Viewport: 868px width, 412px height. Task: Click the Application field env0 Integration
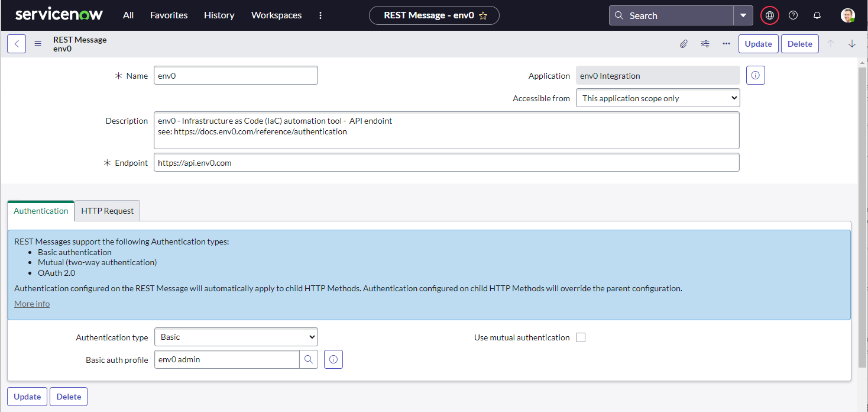658,76
